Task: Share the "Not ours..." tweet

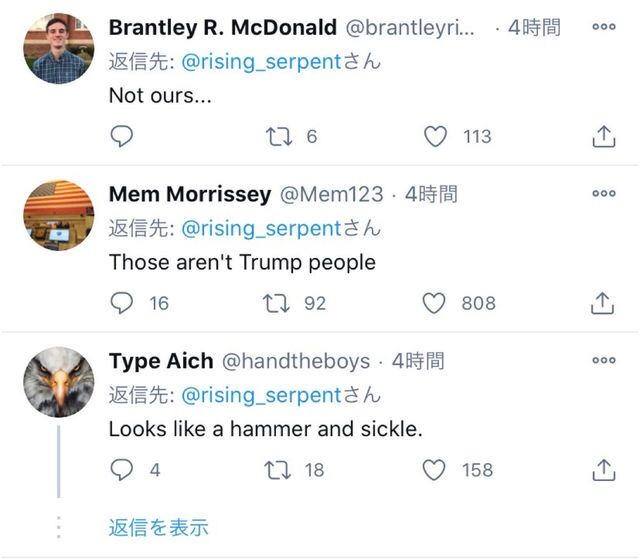Action: pyautogui.click(x=603, y=137)
